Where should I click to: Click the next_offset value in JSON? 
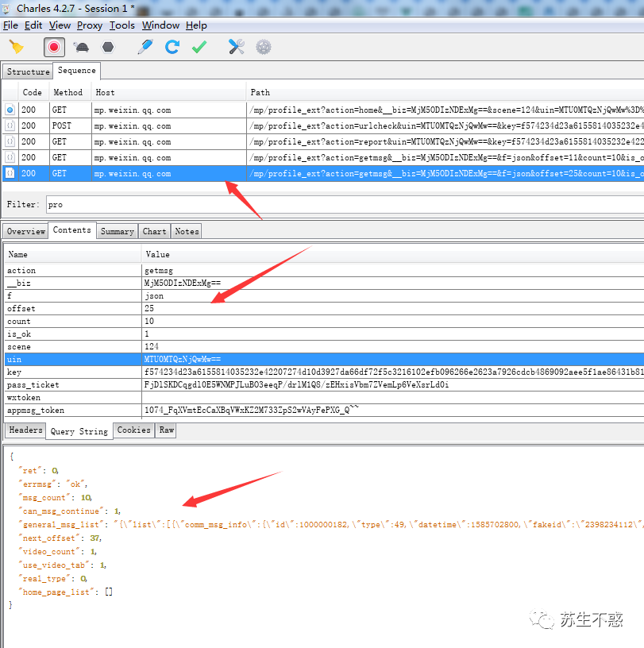95,538
